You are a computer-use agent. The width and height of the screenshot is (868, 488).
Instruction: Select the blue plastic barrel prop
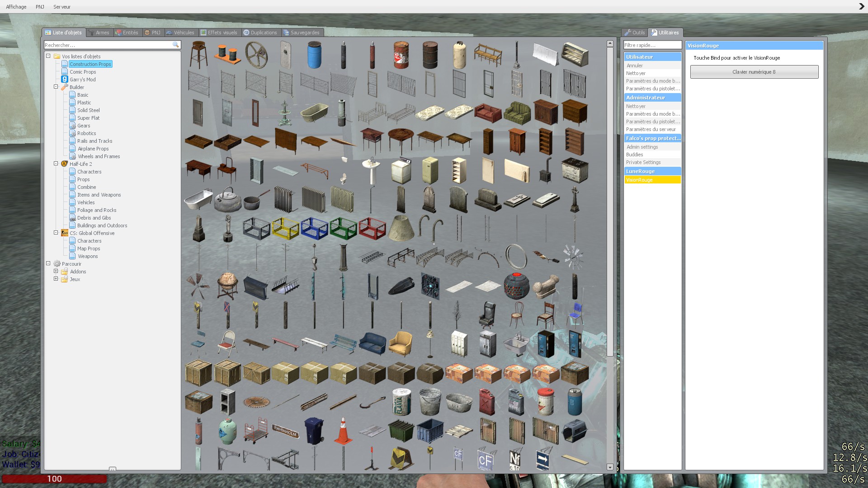pyautogui.click(x=314, y=55)
